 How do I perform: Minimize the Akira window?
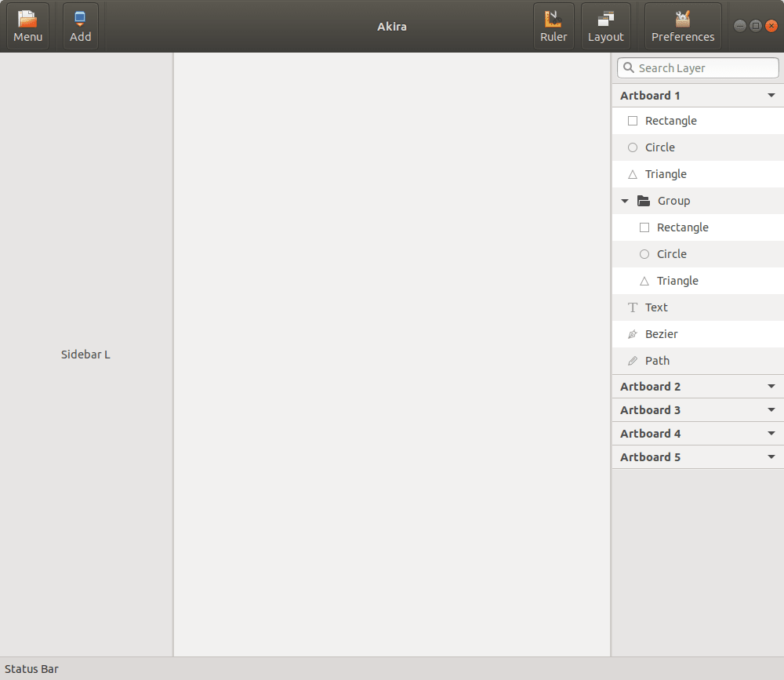point(740,26)
